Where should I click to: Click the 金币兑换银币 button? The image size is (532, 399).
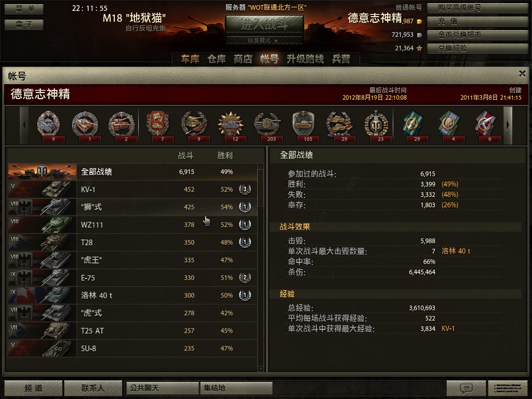coord(477,35)
